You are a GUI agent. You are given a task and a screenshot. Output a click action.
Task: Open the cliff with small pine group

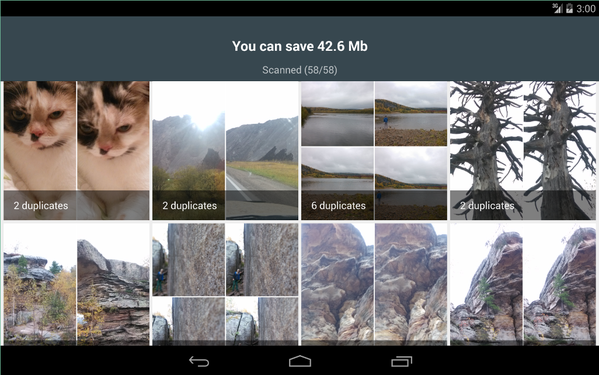pos(523,284)
